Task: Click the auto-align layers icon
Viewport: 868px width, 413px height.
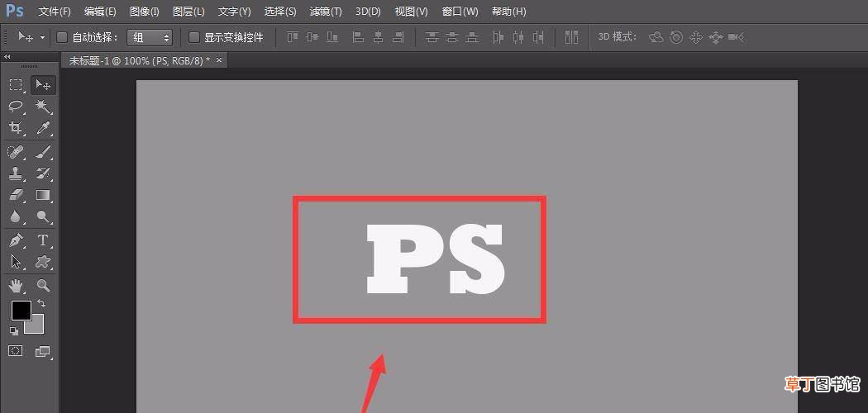Action: click(571, 37)
